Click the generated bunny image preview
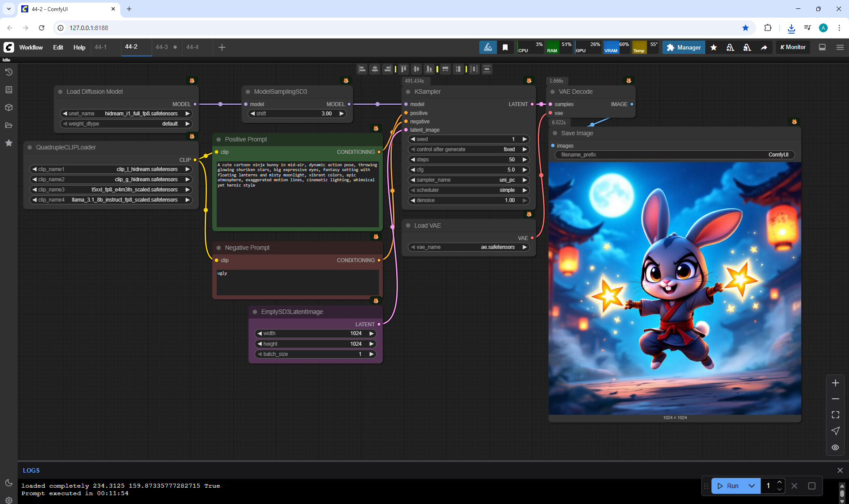849x504 pixels. [675, 288]
